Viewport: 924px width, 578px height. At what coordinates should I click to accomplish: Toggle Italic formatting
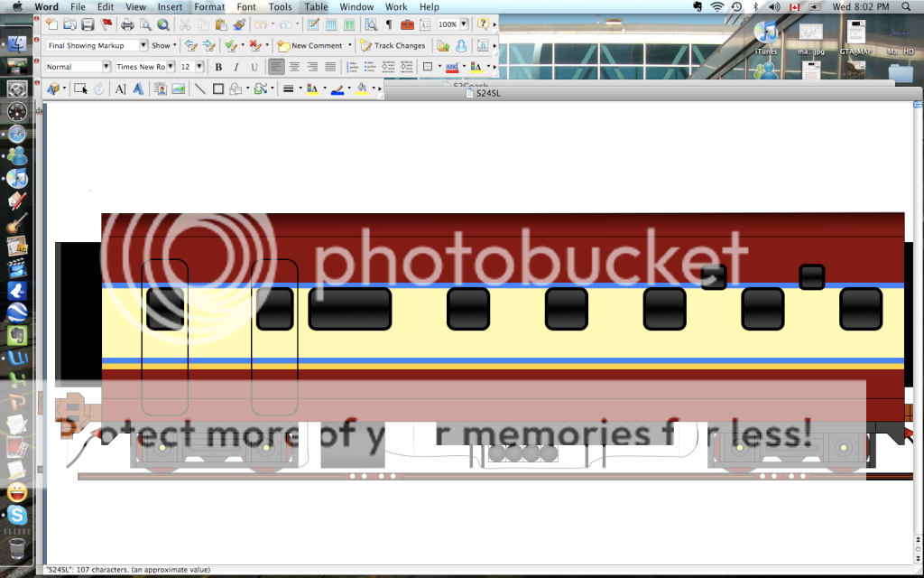tap(236, 67)
